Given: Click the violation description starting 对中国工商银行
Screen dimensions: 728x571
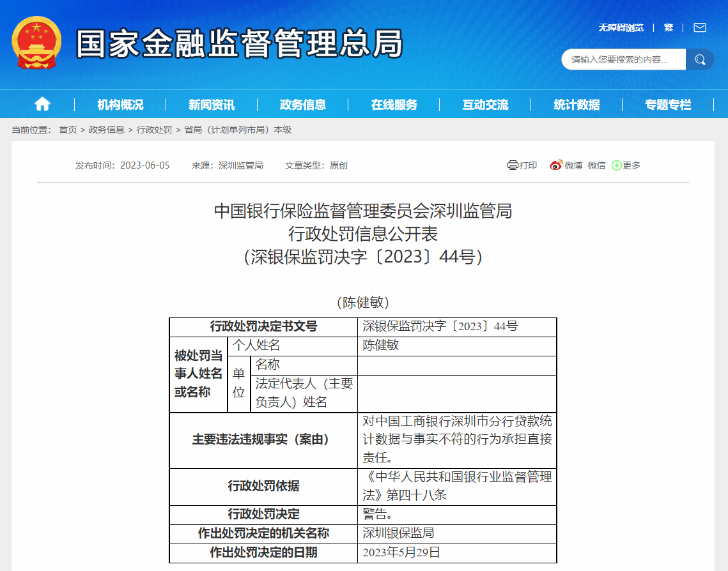Looking at the screenshot, I should (458, 440).
